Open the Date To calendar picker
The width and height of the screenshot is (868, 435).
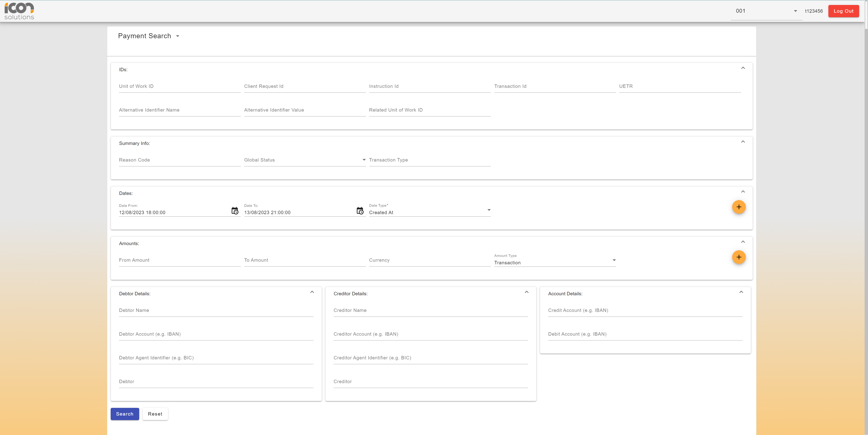click(360, 211)
